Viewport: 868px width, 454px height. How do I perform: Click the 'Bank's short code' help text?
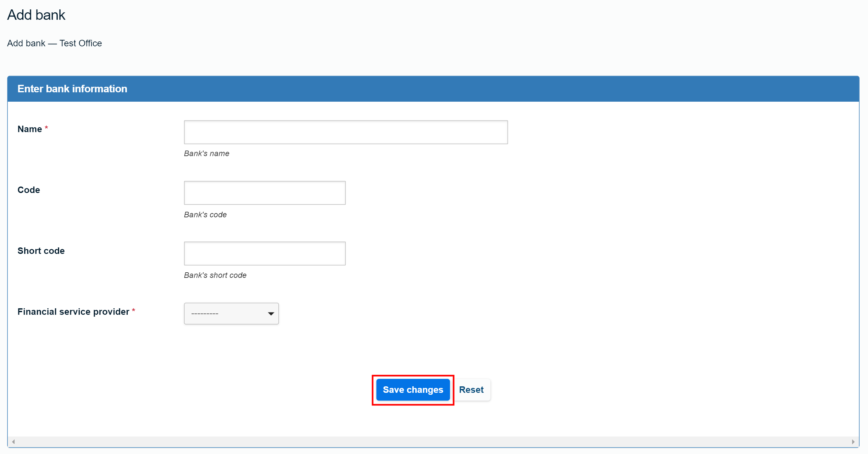tap(215, 275)
